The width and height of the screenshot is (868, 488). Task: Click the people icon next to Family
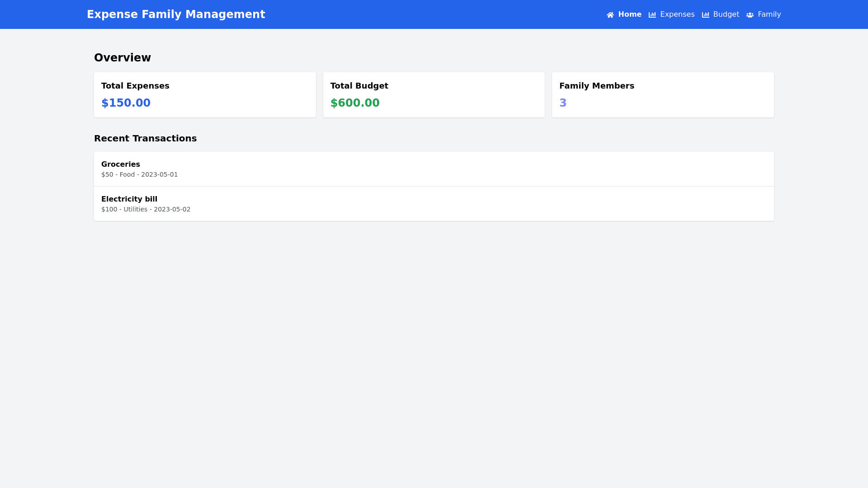(x=750, y=14)
